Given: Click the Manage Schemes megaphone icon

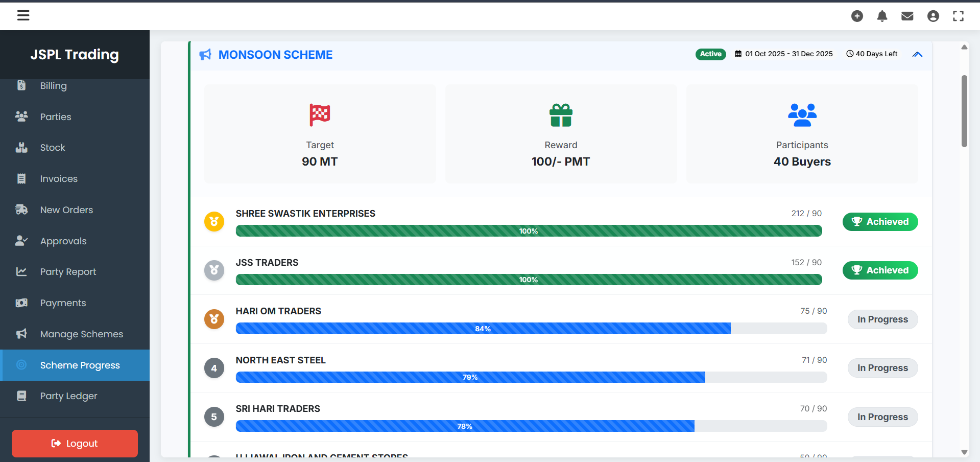Looking at the screenshot, I should [x=21, y=334].
